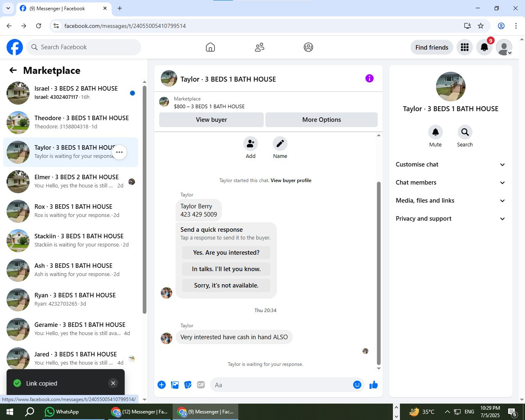Click Add people icon in chat
The width and height of the screenshot is (525, 420).
(251, 144)
